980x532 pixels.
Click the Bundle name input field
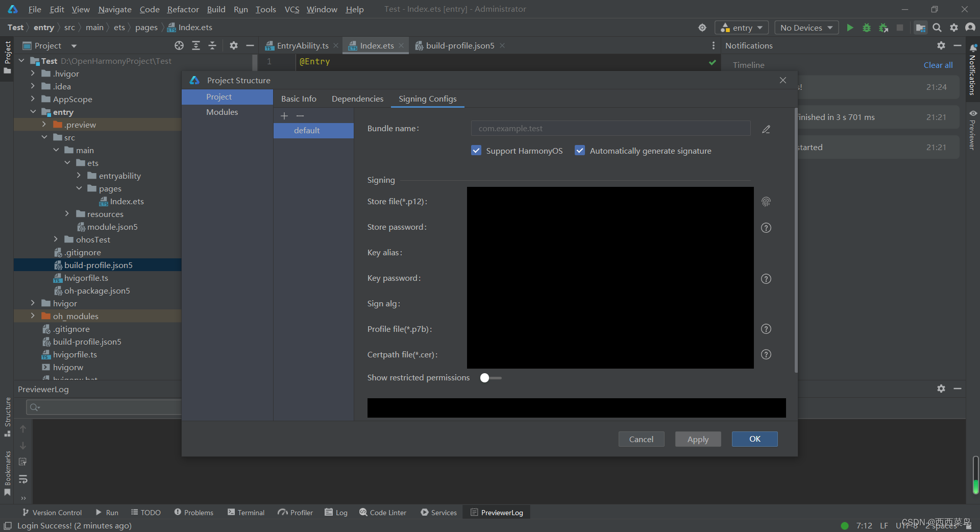(x=610, y=129)
